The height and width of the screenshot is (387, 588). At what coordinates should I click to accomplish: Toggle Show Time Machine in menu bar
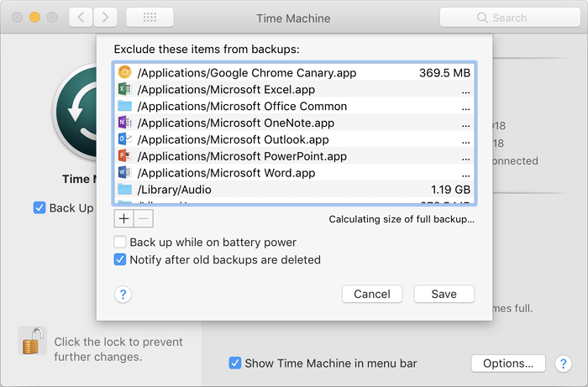235,363
